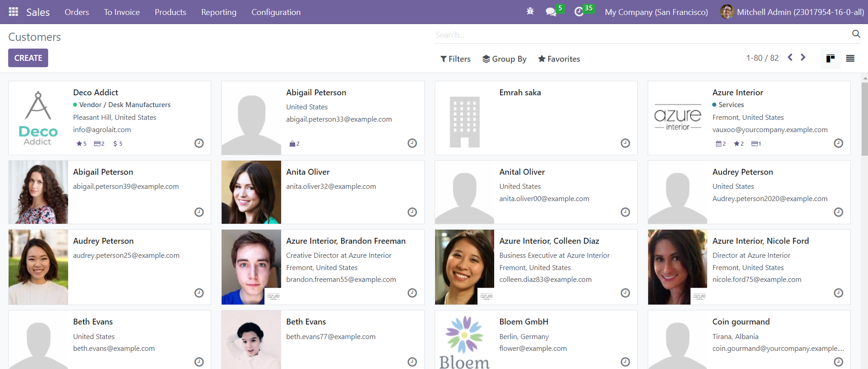
Task: Open the Reporting menu
Action: click(219, 12)
